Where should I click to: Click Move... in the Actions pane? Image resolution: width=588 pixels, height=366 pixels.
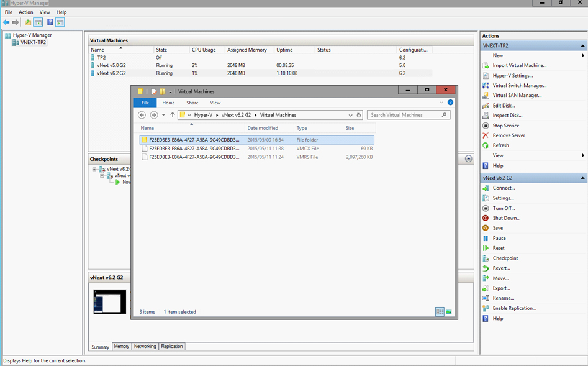500,278
